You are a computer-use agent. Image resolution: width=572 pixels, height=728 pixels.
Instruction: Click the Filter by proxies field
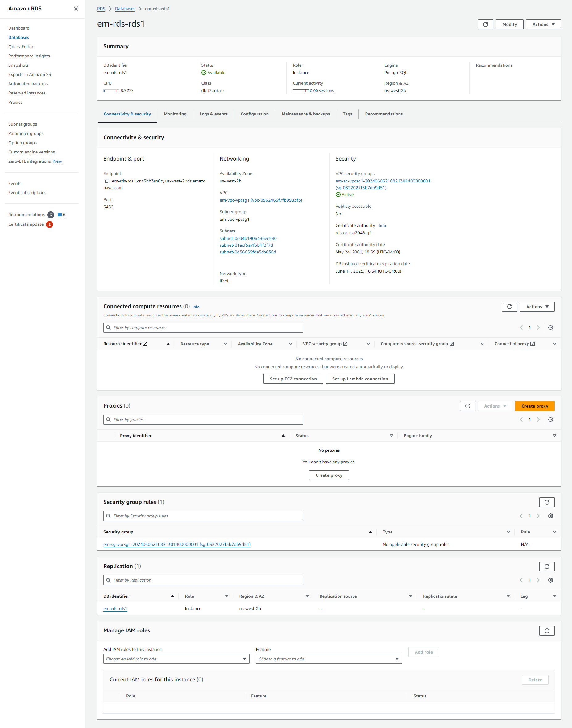(203, 420)
